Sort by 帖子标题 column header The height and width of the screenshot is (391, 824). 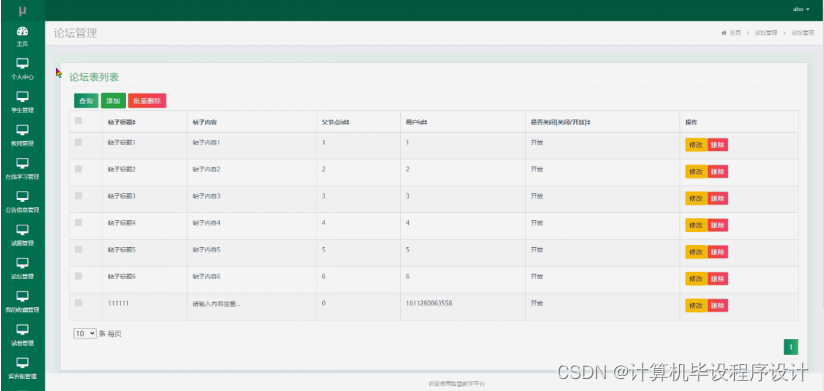pyautogui.click(x=122, y=122)
